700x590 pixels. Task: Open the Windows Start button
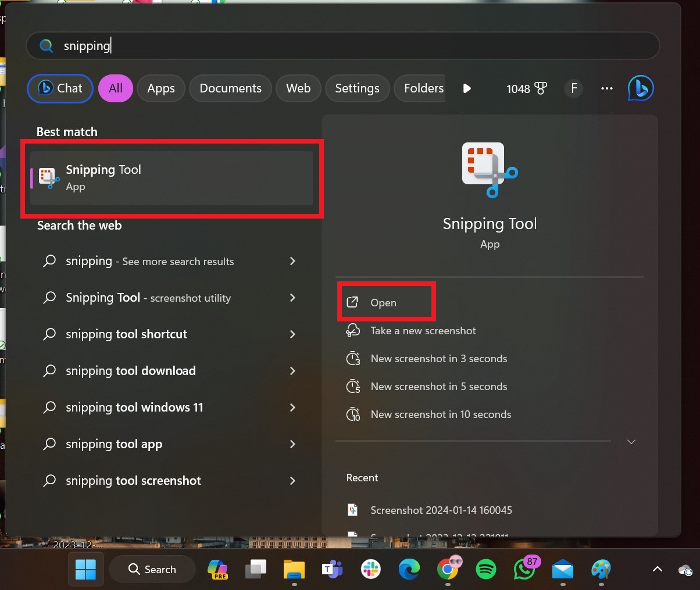point(86,569)
